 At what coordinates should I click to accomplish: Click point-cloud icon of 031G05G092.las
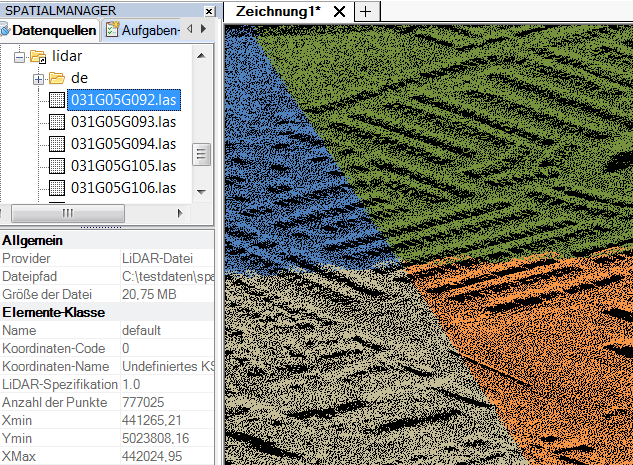[x=57, y=100]
